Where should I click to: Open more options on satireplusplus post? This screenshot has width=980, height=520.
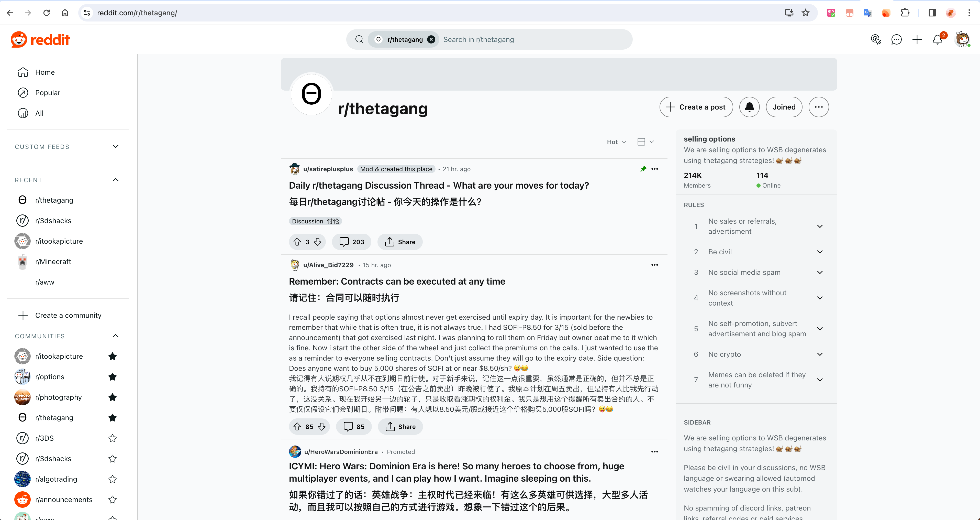click(x=654, y=169)
